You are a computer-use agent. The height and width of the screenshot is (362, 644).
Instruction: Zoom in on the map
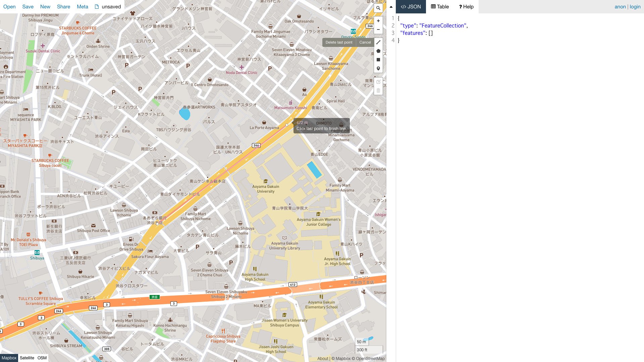tap(378, 21)
